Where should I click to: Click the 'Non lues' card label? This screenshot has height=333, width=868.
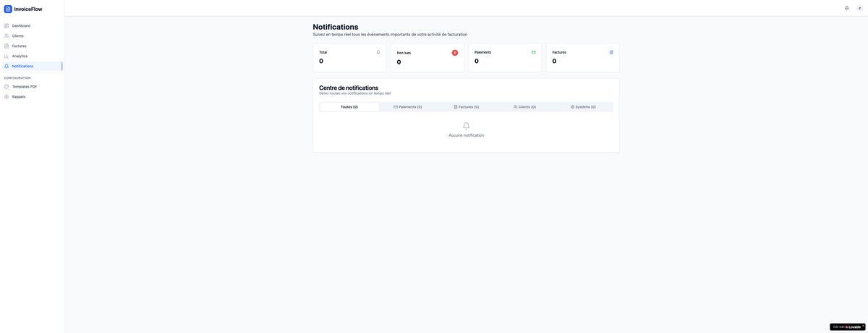(x=404, y=53)
